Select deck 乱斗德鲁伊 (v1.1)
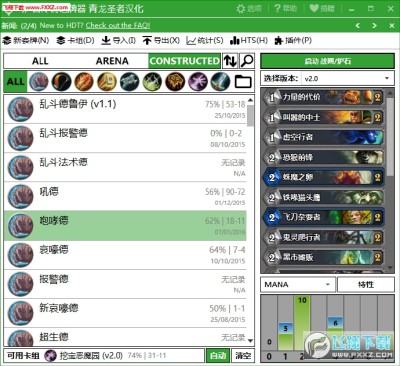The width and height of the screenshot is (400, 366). (x=125, y=109)
